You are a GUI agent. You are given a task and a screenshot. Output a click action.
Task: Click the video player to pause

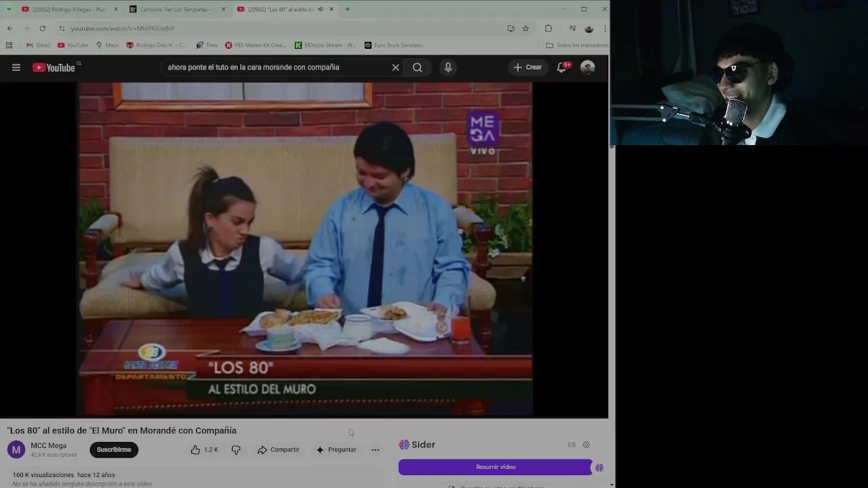304,249
